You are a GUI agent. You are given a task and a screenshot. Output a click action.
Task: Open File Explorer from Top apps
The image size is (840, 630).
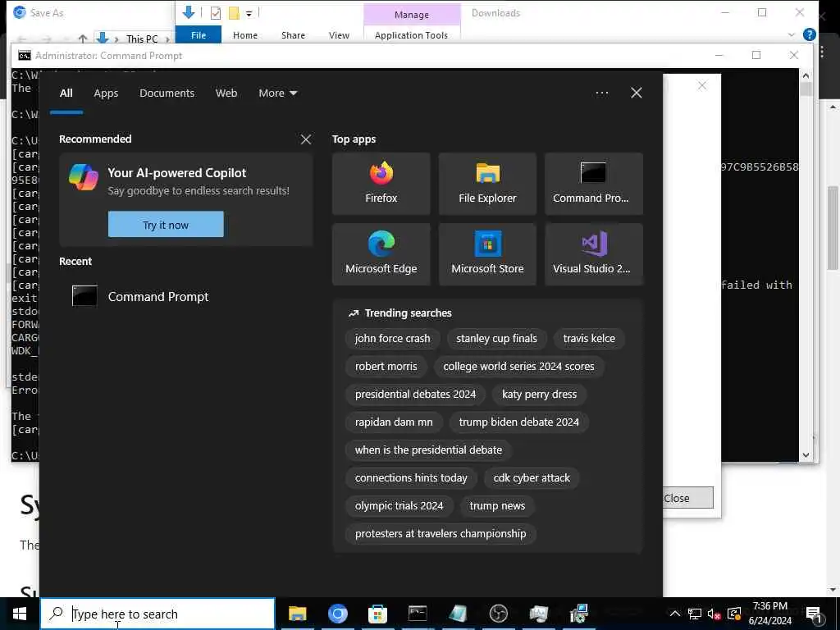point(487,184)
